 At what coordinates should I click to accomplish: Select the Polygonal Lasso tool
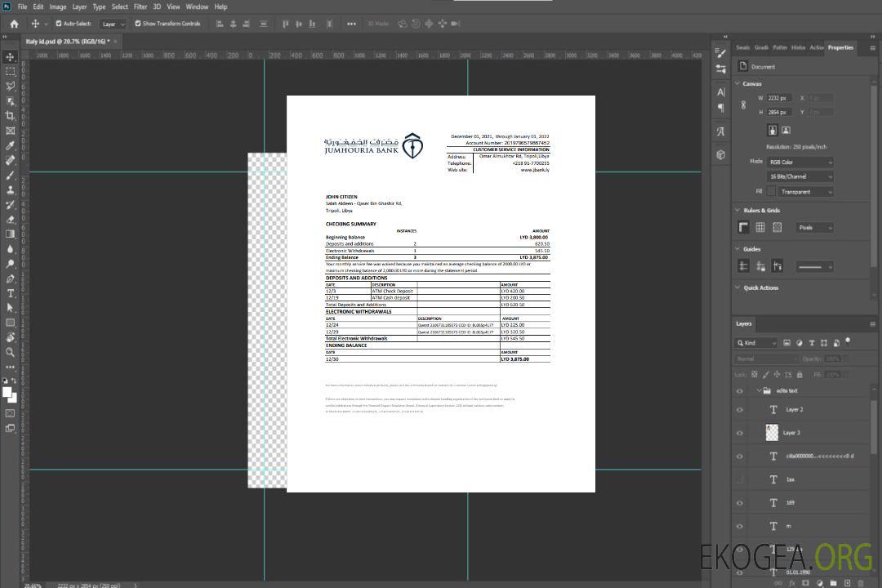[x=10, y=86]
